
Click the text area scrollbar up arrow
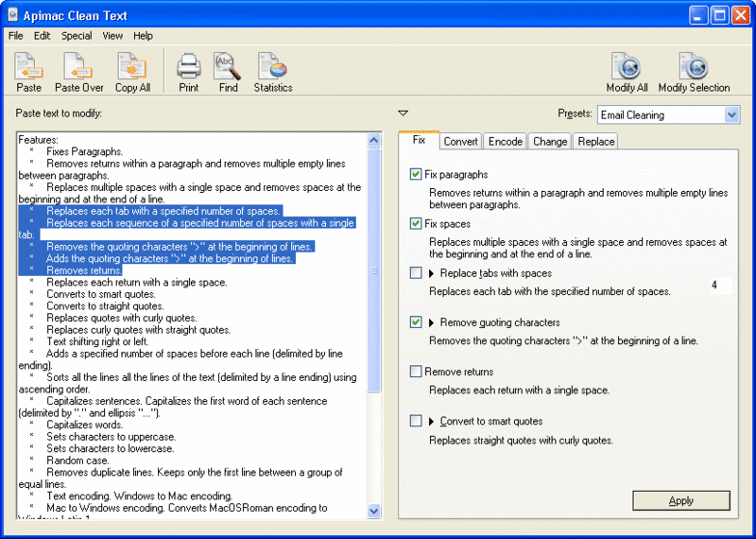pyautogui.click(x=374, y=140)
